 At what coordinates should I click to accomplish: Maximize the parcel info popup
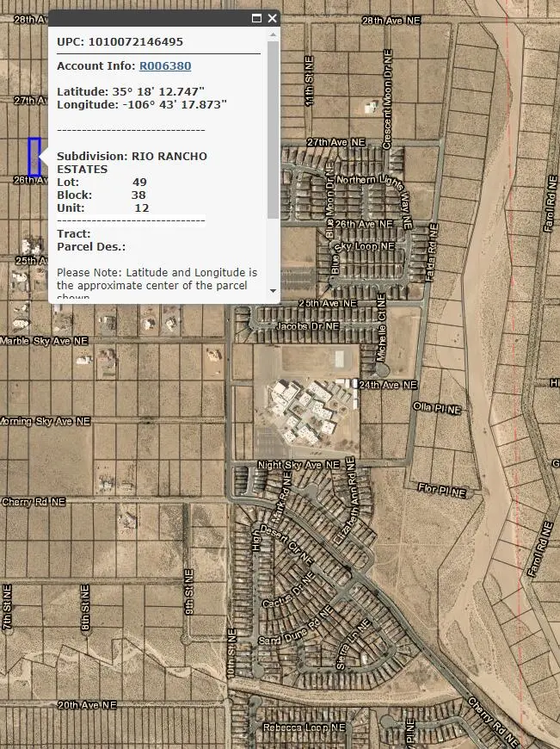256,18
